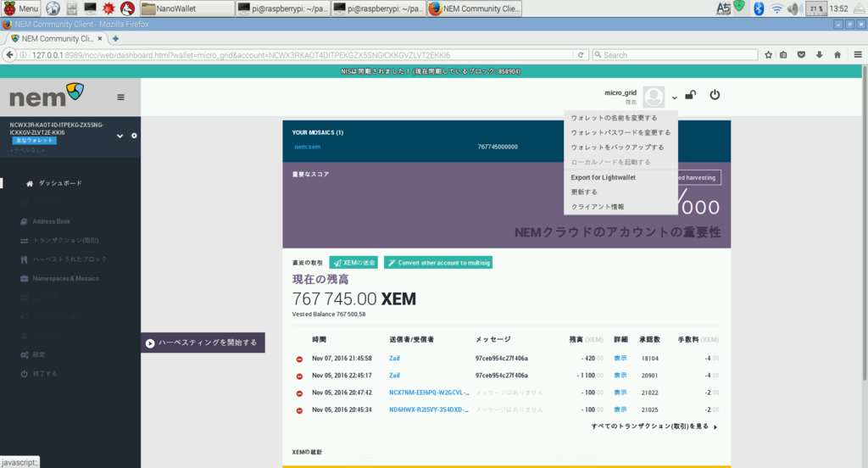This screenshot has width=868, height=468.
Task: Click the red Mathematica star icon in the taskbar
Action: coord(108,8)
